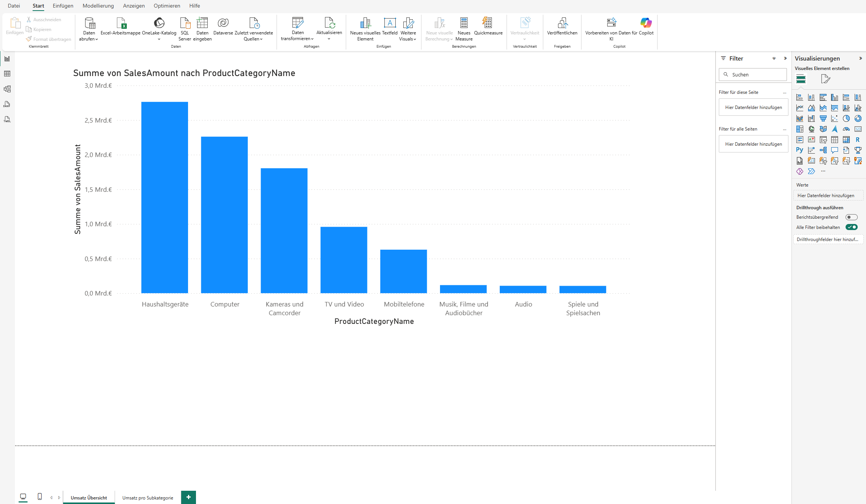Switch to the Table view in the left sidebar
This screenshot has width=866, height=504.
point(7,74)
